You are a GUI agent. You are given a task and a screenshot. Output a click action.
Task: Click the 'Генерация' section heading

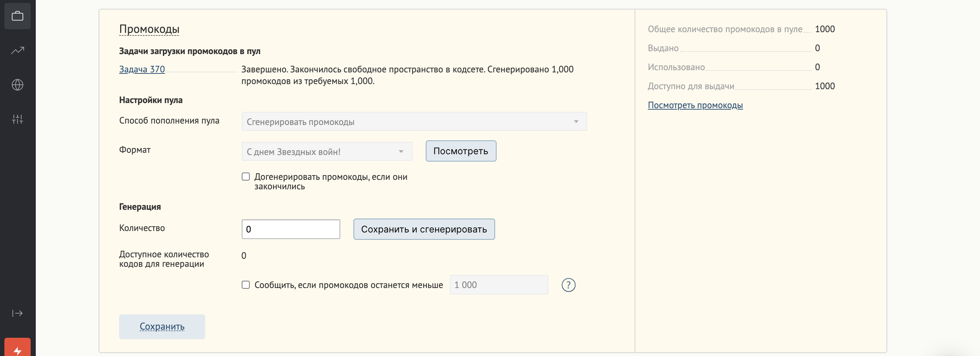(x=140, y=207)
